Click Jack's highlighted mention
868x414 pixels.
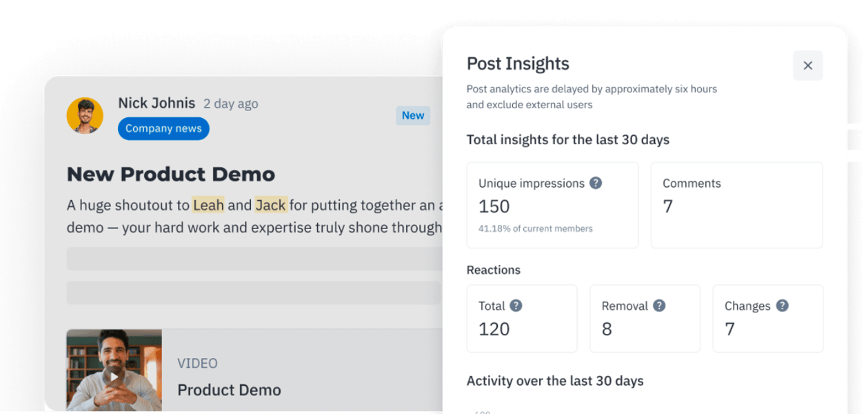270,205
